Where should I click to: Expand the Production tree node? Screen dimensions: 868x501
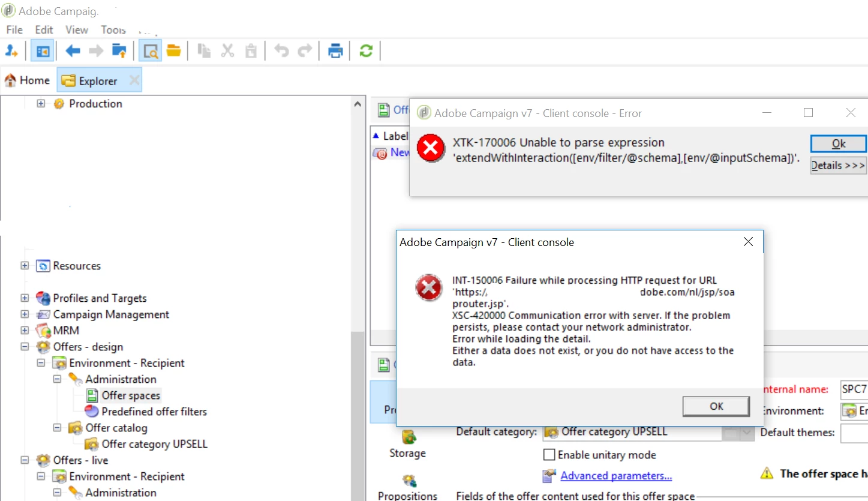pos(41,103)
